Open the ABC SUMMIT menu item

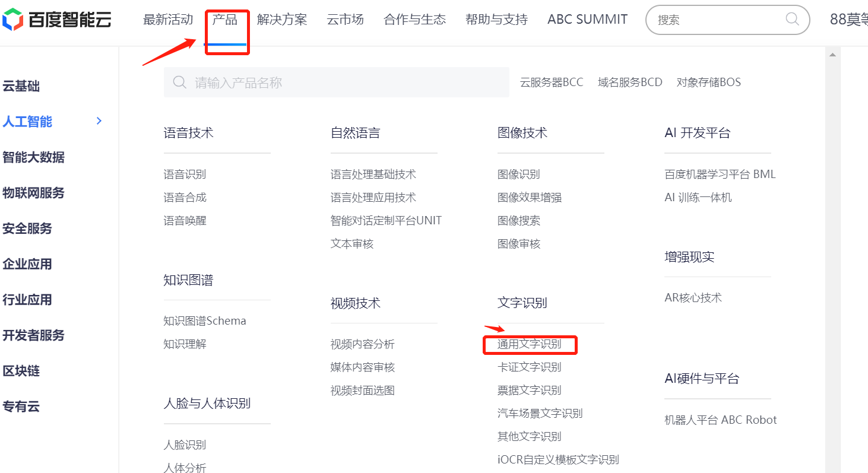click(587, 20)
